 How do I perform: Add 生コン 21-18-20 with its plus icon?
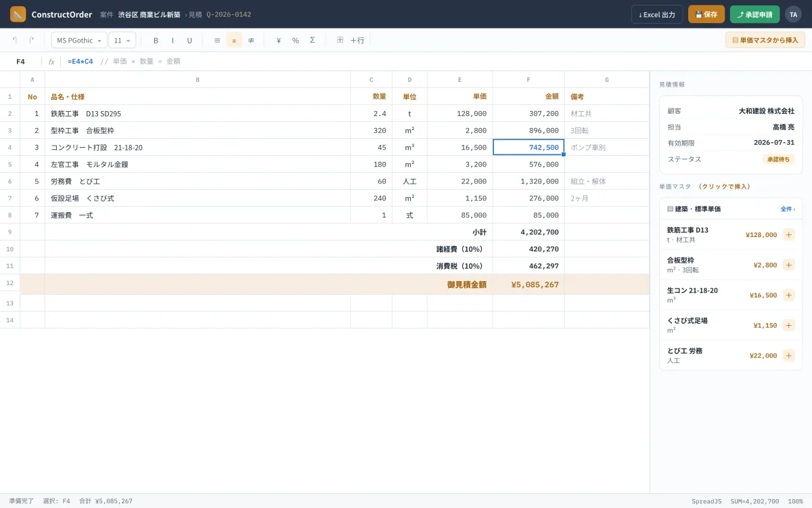point(789,295)
